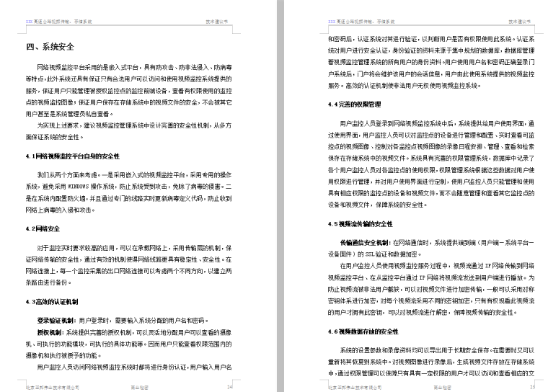Click "技术建议书" in the left page header
Viewport: 548px width, 392px height.
coord(214,23)
